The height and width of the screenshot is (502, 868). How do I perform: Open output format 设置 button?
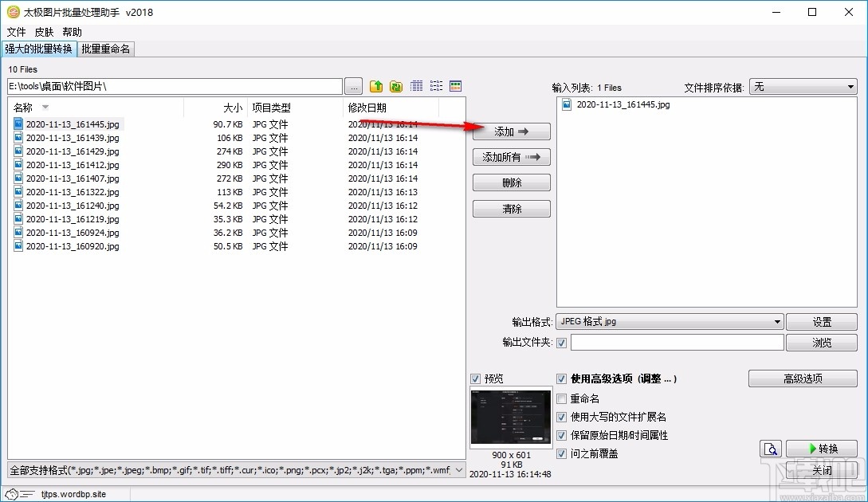tap(822, 322)
